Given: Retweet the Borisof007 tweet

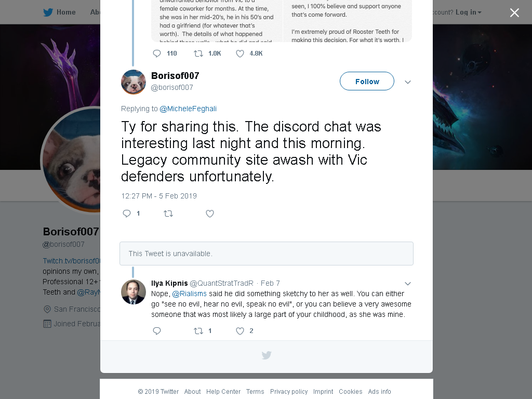Looking at the screenshot, I should click(168, 214).
